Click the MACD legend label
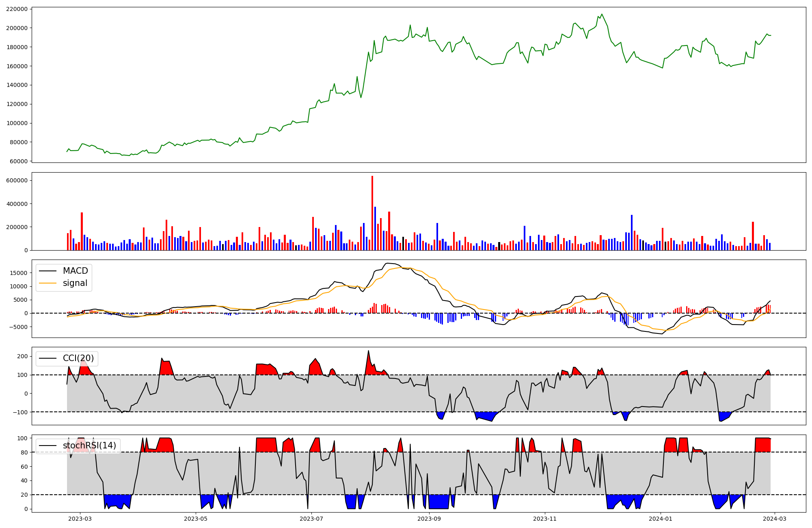This screenshot has height=528, width=812. click(x=75, y=271)
